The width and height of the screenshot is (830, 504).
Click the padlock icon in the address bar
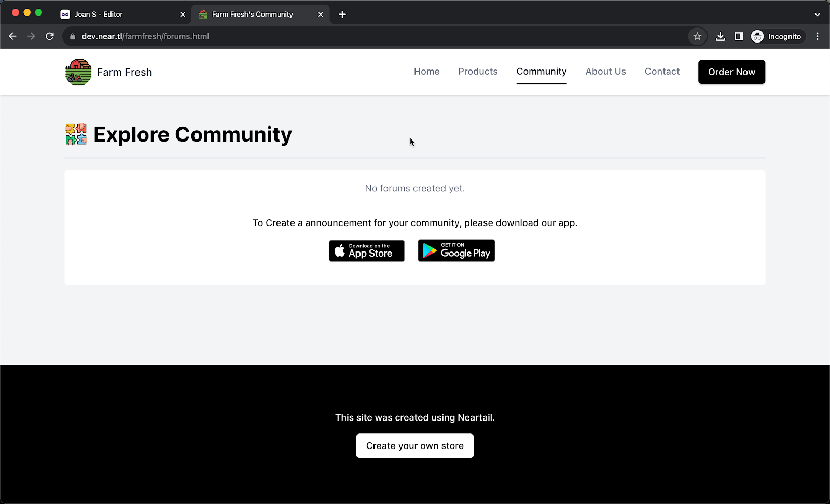[x=73, y=36]
